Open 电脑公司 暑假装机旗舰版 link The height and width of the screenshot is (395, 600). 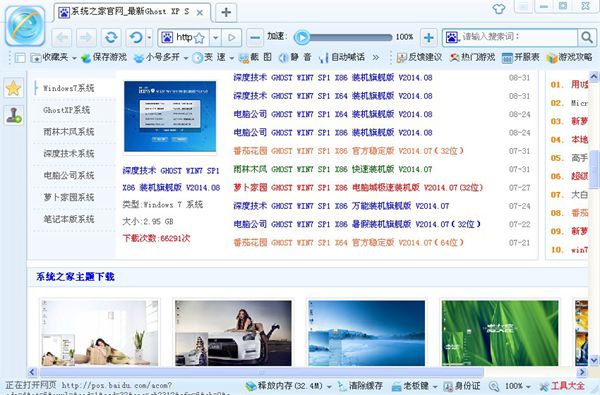[357, 224]
